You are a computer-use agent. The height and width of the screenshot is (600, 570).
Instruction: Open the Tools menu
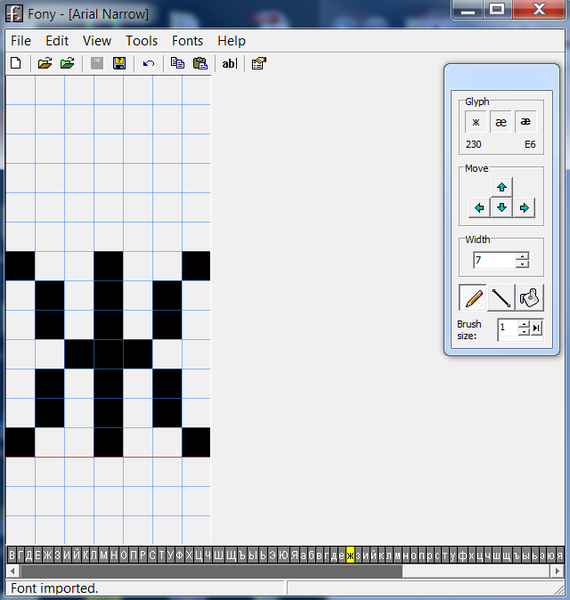click(x=142, y=41)
